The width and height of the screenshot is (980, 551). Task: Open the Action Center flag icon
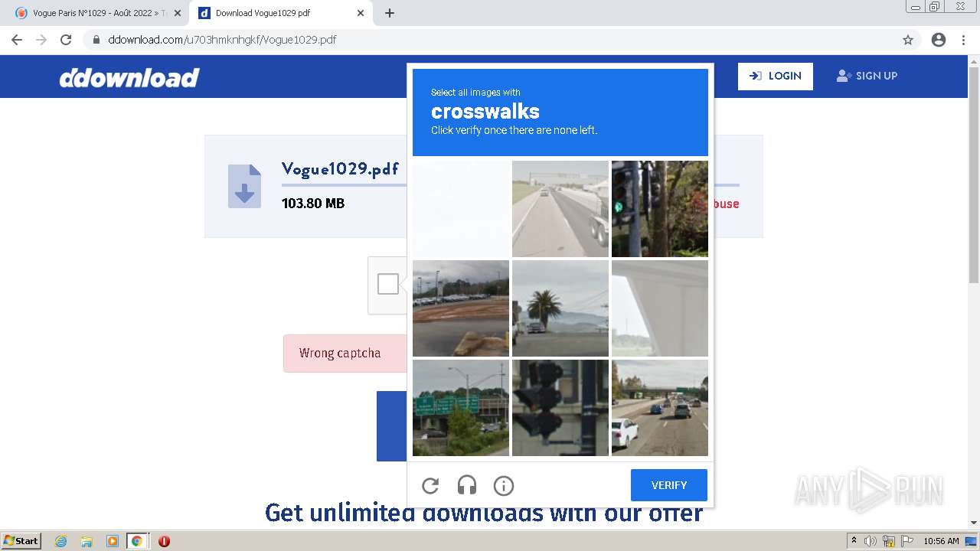pyautogui.click(x=906, y=541)
